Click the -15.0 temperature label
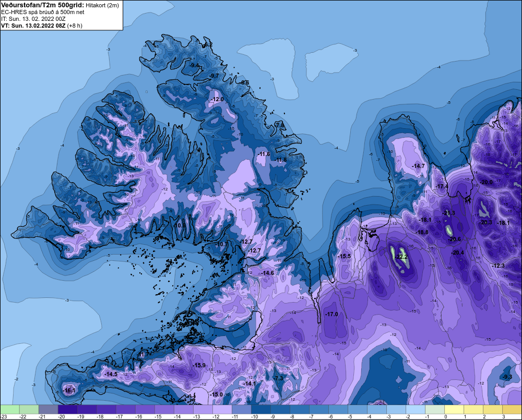 point(217,394)
